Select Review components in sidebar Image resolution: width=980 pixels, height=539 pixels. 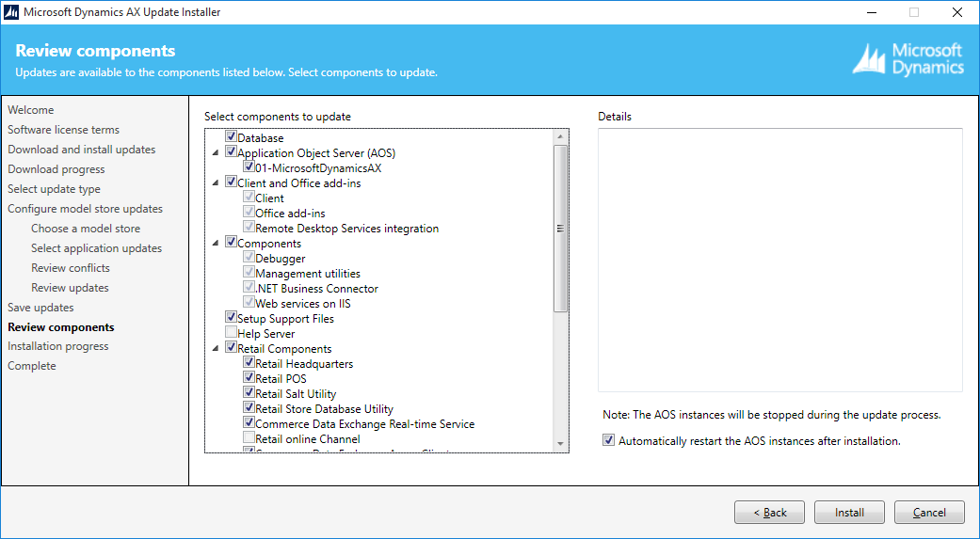point(60,327)
